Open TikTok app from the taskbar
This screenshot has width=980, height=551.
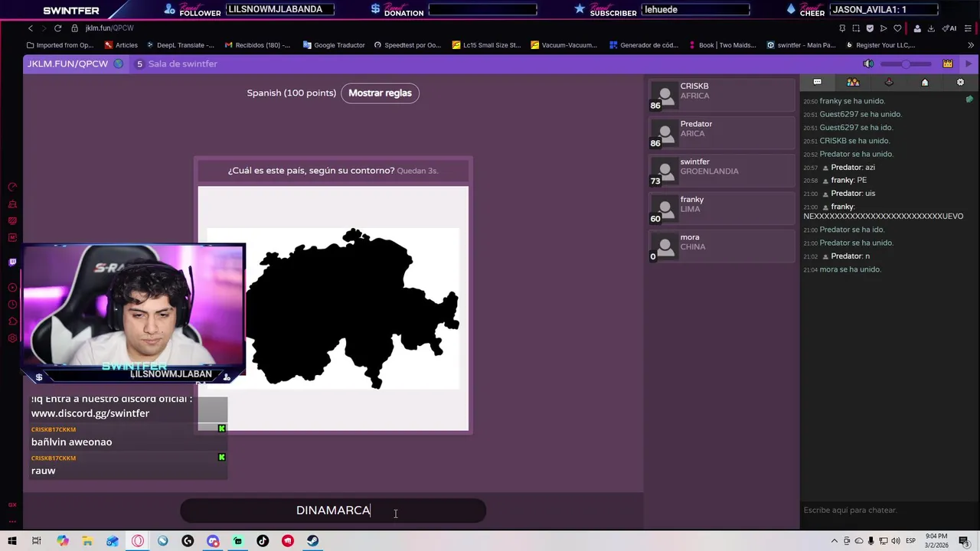(263, 540)
